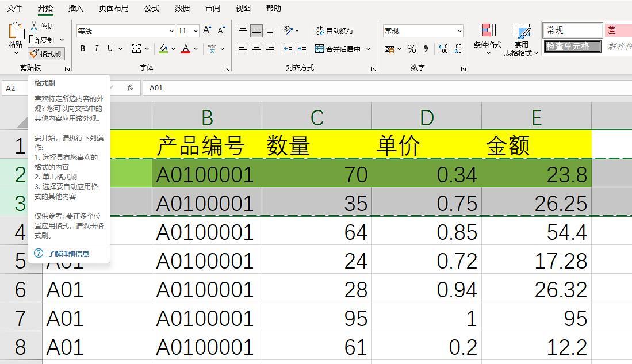632x364 pixels.
Task: Expand the copy options arrow
Action: (x=62, y=40)
